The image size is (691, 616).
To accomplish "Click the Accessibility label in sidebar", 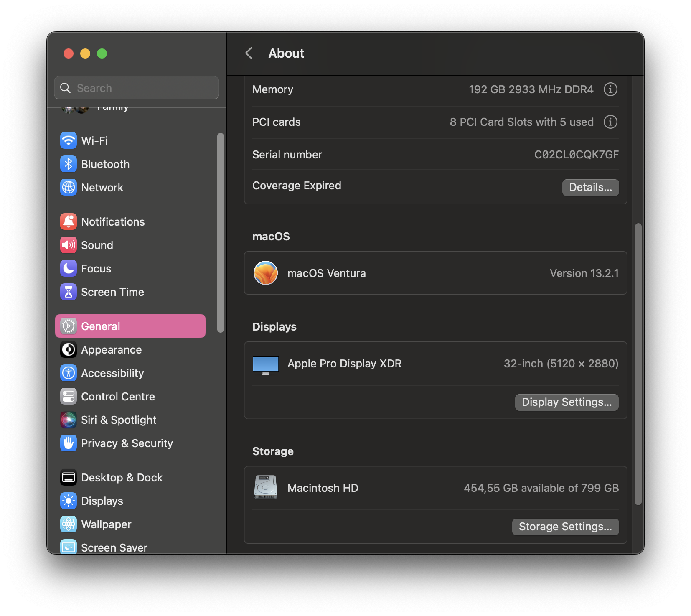I will coord(112,373).
